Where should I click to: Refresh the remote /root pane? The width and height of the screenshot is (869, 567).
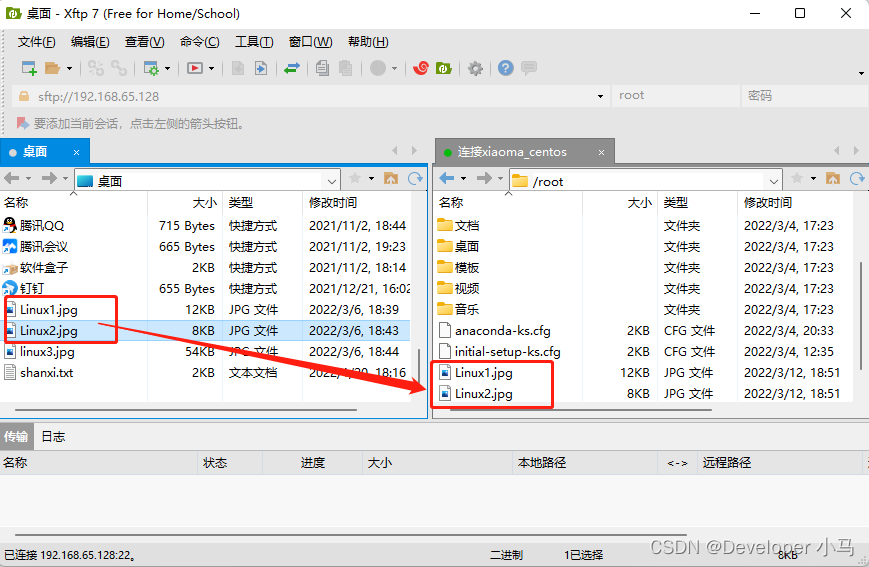pos(857,178)
